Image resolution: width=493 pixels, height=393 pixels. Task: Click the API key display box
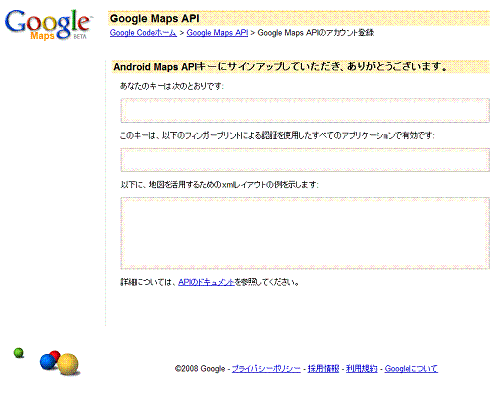(305, 110)
